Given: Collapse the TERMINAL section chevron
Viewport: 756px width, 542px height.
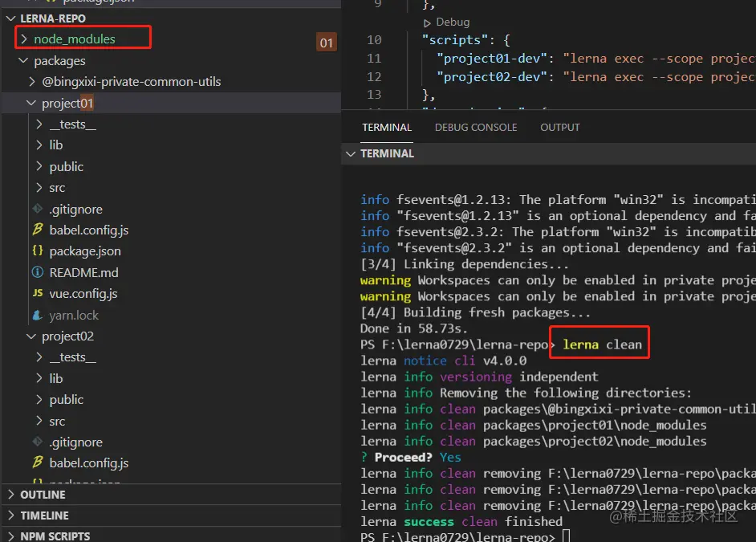Looking at the screenshot, I should 351,153.
